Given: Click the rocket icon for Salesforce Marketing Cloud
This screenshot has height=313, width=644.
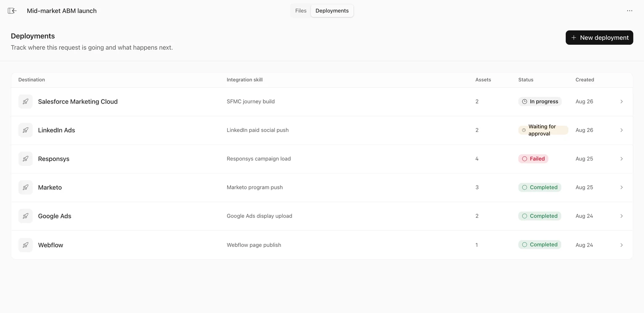Looking at the screenshot, I should coord(26,101).
